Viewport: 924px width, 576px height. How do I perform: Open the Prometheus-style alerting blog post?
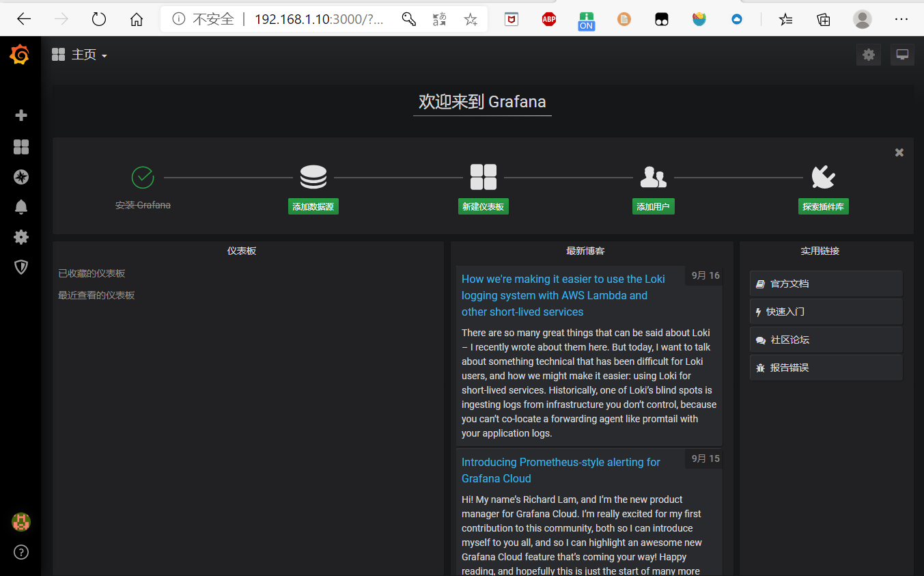(561, 470)
